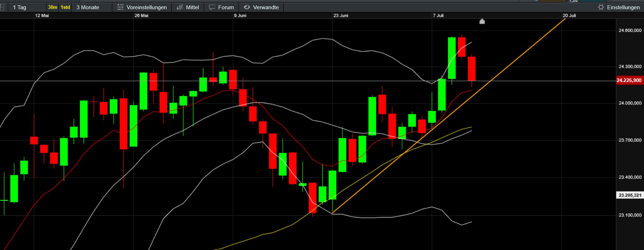Image resolution: width=644 pixels, height=250 pixels.
Task: Click the dotted layout icon at far left
Action: 2,7
